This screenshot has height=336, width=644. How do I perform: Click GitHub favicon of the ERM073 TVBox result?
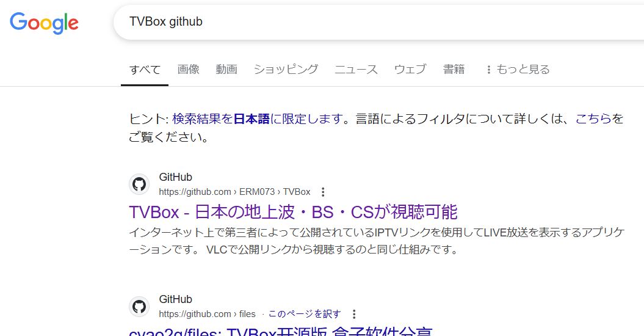(x=139, y=184)
